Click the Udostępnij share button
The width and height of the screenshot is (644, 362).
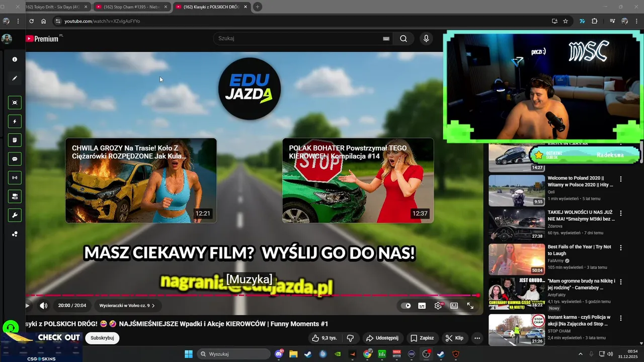click(382, 338)
